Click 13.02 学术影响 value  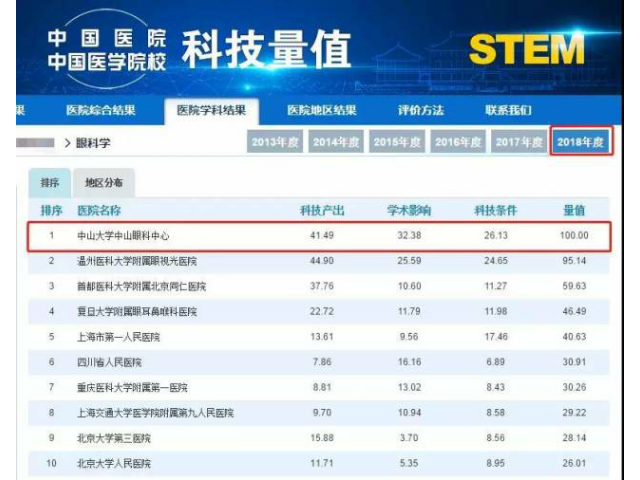coord(409,387)
